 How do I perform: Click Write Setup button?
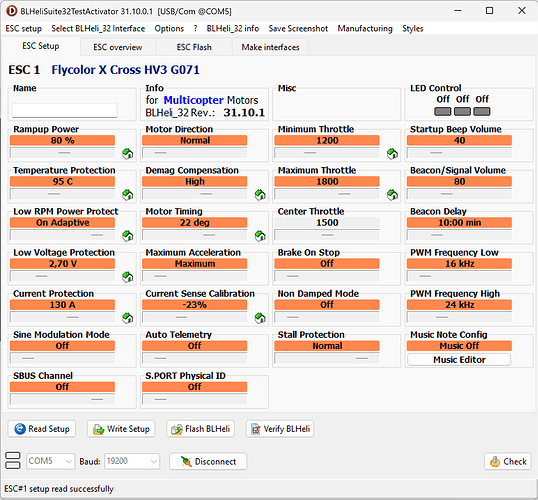(121, 429)
